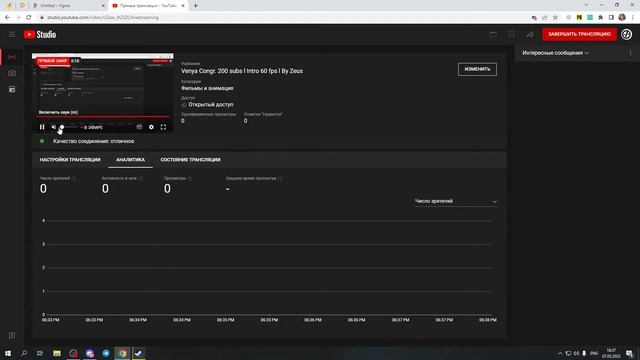
Task: Click Chrome icon on the taskbar
Action: pyautogui.click(x=122, y=353)
